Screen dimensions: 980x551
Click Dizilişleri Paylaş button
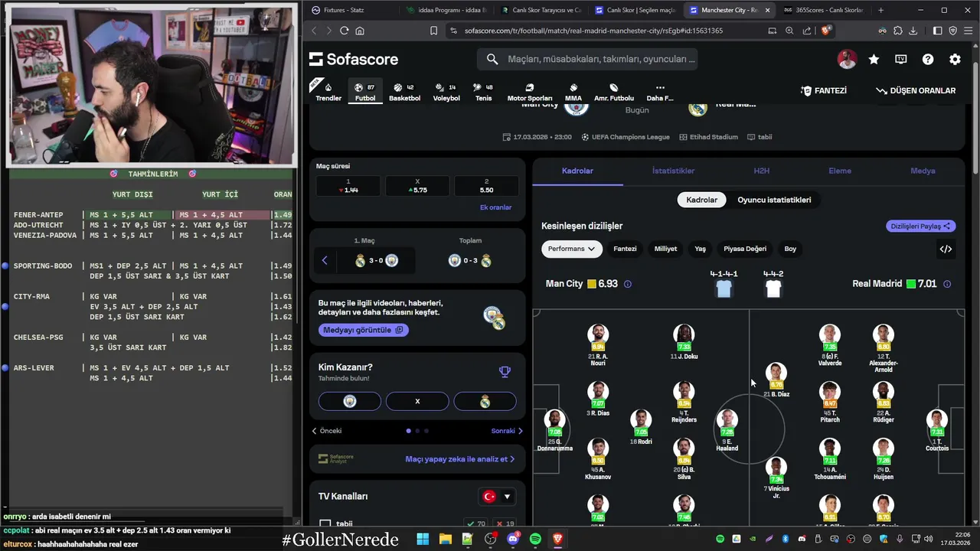pos(921,226)
